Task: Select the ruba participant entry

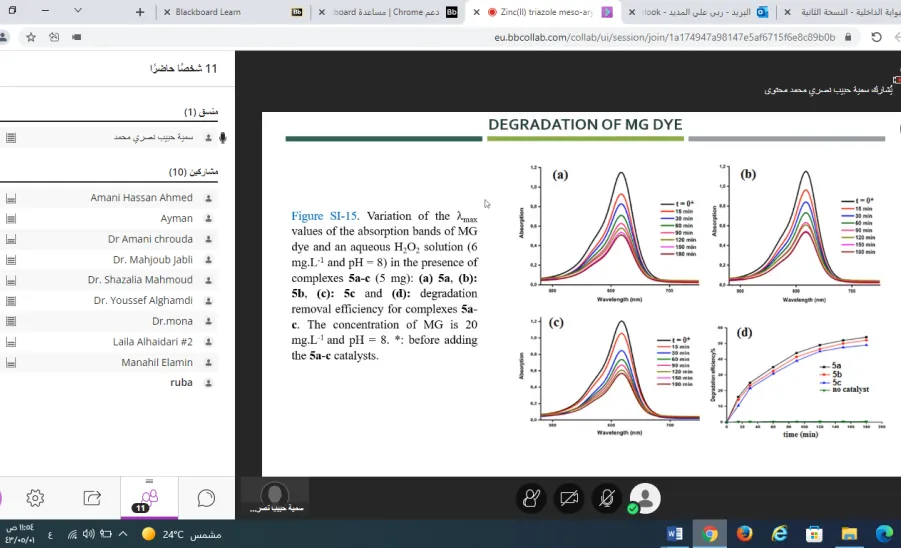Action: point(181,383)
